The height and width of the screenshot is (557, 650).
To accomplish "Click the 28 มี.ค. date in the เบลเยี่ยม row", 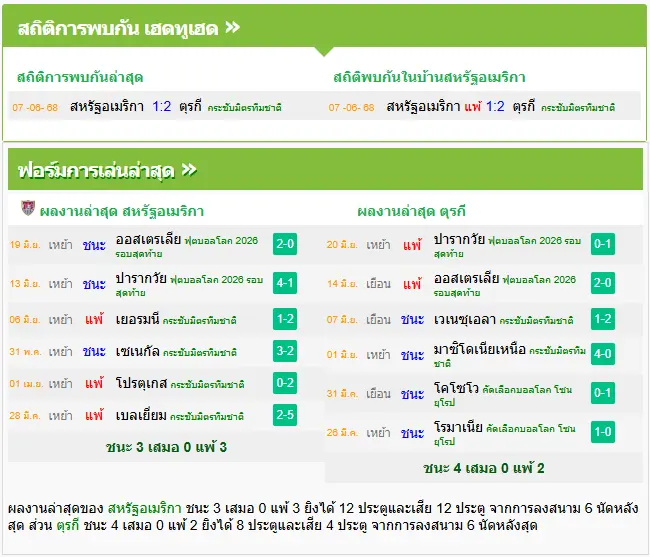I will 25,416.
